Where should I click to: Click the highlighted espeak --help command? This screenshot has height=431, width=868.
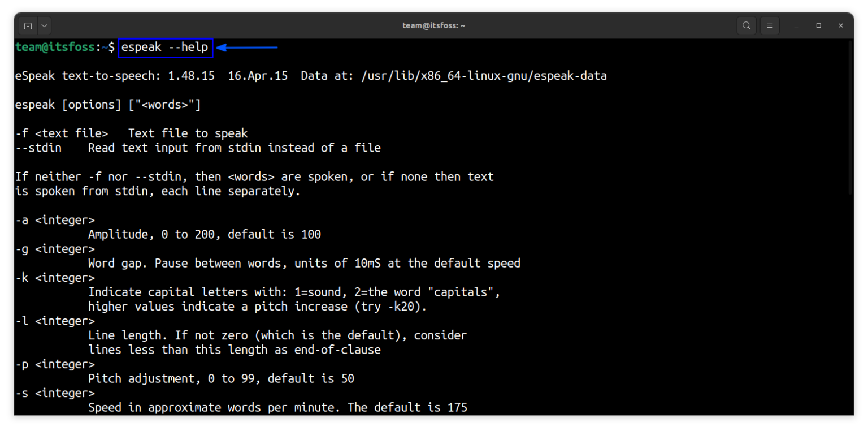(165, 48)
